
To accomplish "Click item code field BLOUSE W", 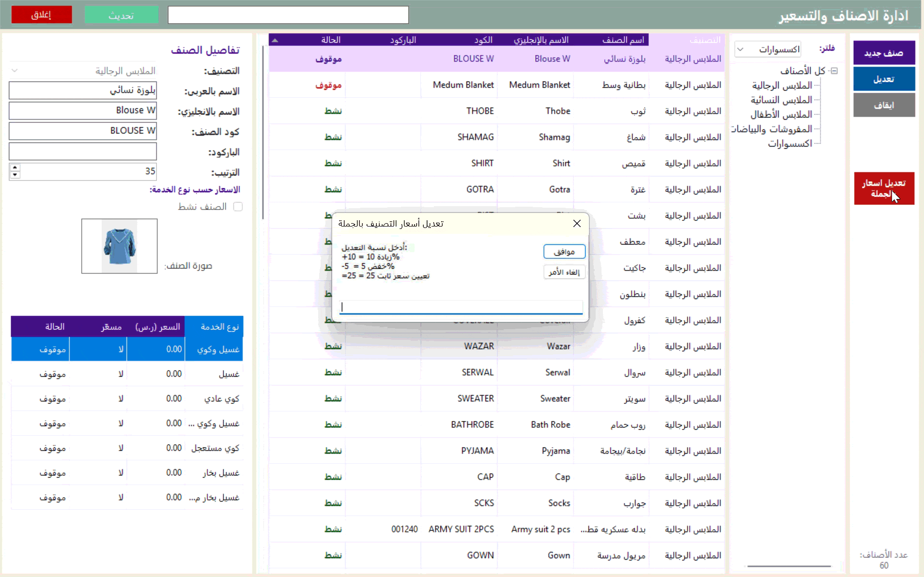I will point(83,131).
